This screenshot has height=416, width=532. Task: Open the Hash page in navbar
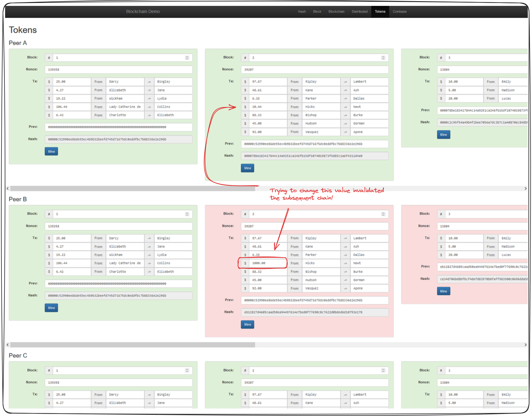pyautogui.click(x=301, y=11)
